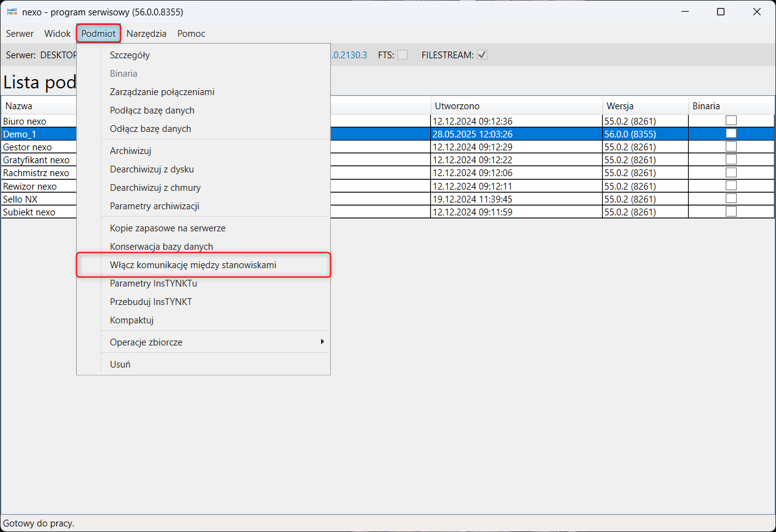
Task: Select the Rachmistrz nexo row
Action: click(36, 173)
